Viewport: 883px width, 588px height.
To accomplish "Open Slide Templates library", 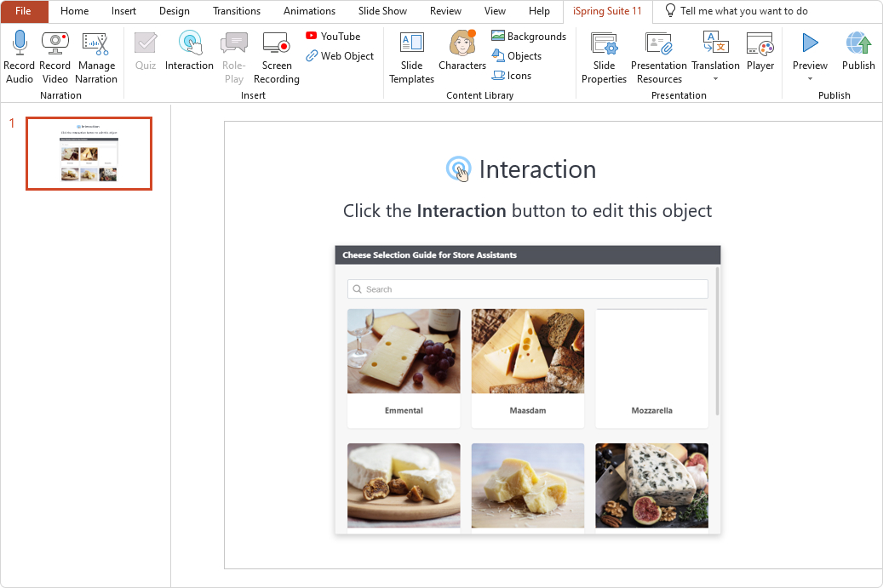I will (411, 55).
